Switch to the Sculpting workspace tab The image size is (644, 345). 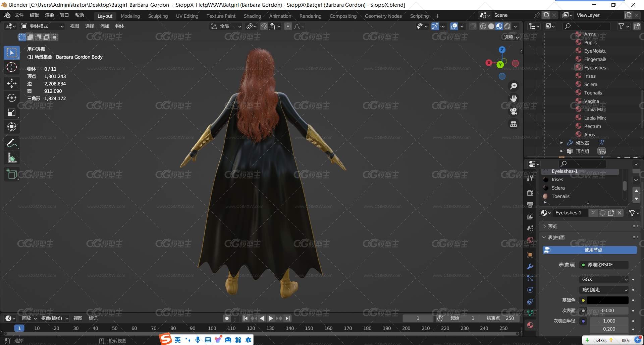coord(158,16)
